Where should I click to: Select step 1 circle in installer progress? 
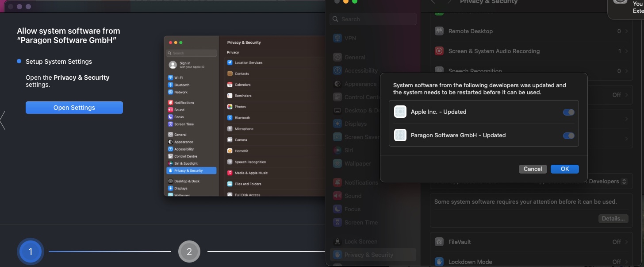pos(30,252)
